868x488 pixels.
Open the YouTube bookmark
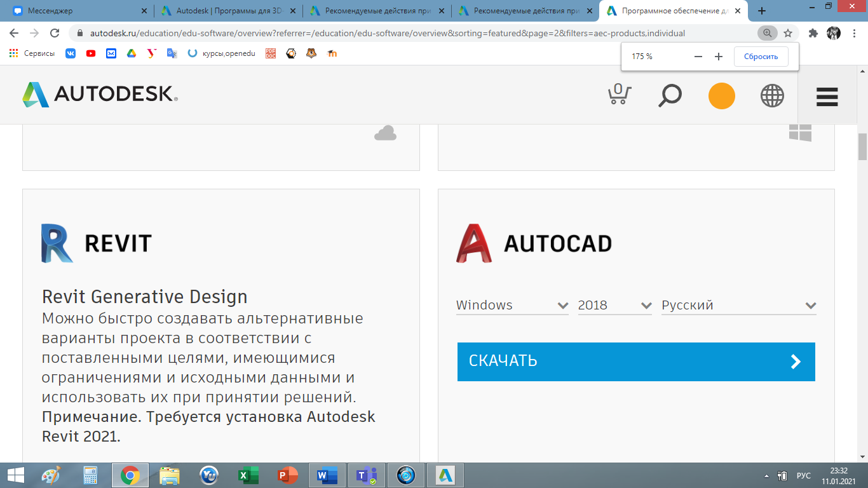91,54
